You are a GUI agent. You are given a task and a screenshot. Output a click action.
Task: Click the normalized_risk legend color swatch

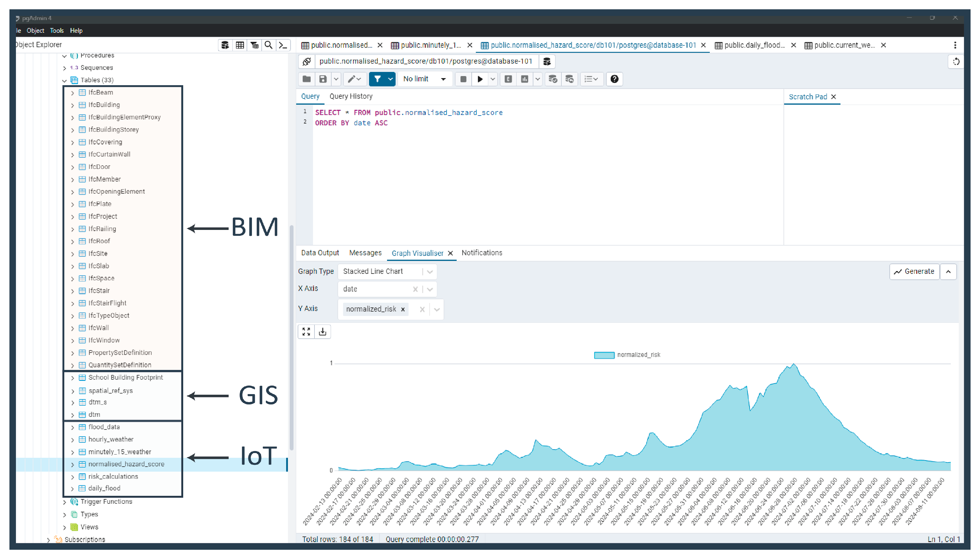(604, 355)
